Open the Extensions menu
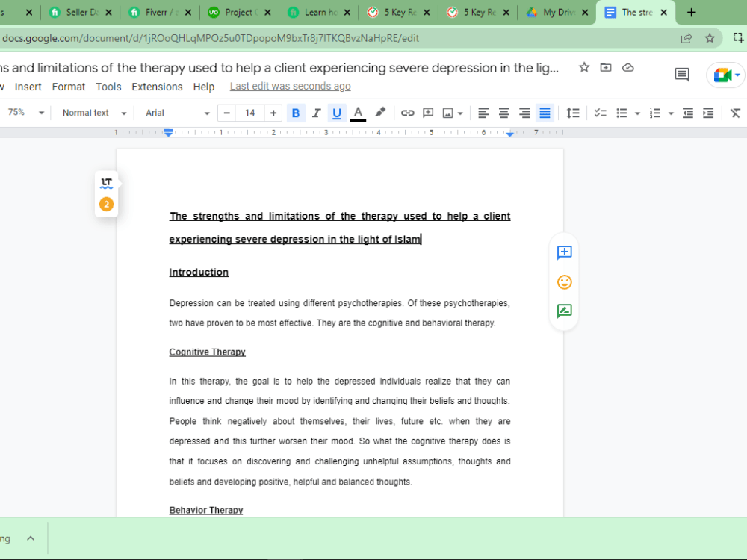Image resolution: width=747 pixels, height=560 pixels. (x=157, y=87)
